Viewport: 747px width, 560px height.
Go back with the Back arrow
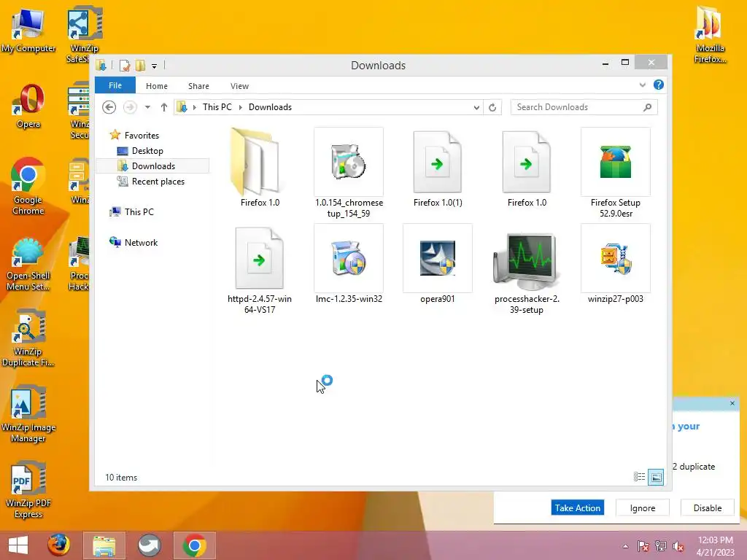pos(109,107)
